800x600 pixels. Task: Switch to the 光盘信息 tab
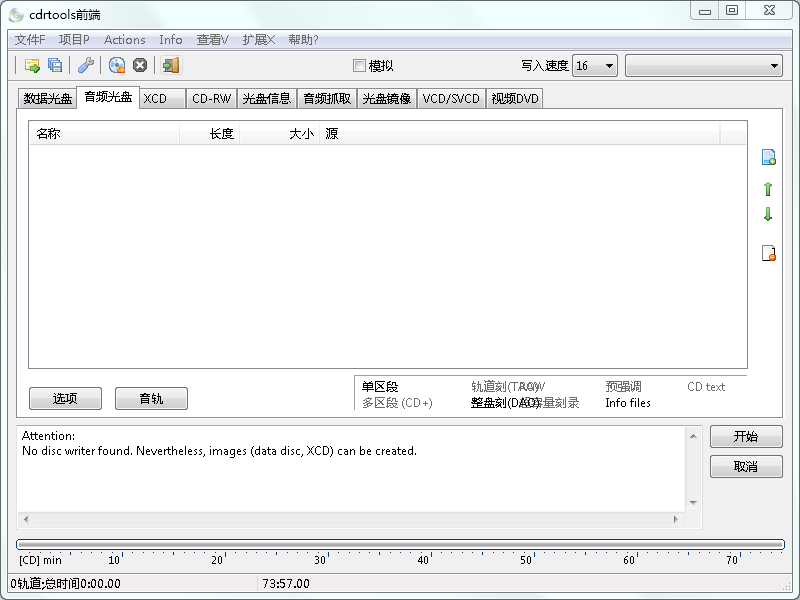pyautogui.click(x=267, y=99)
